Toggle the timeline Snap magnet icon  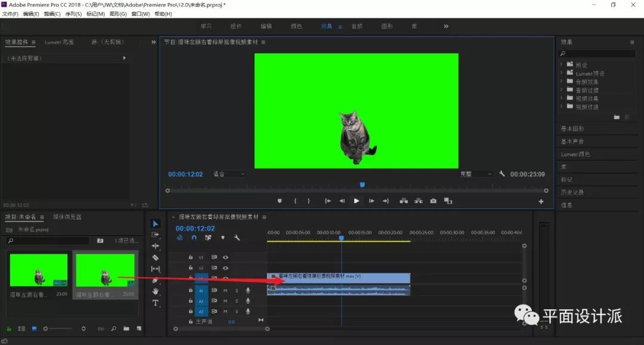[194, 238]
